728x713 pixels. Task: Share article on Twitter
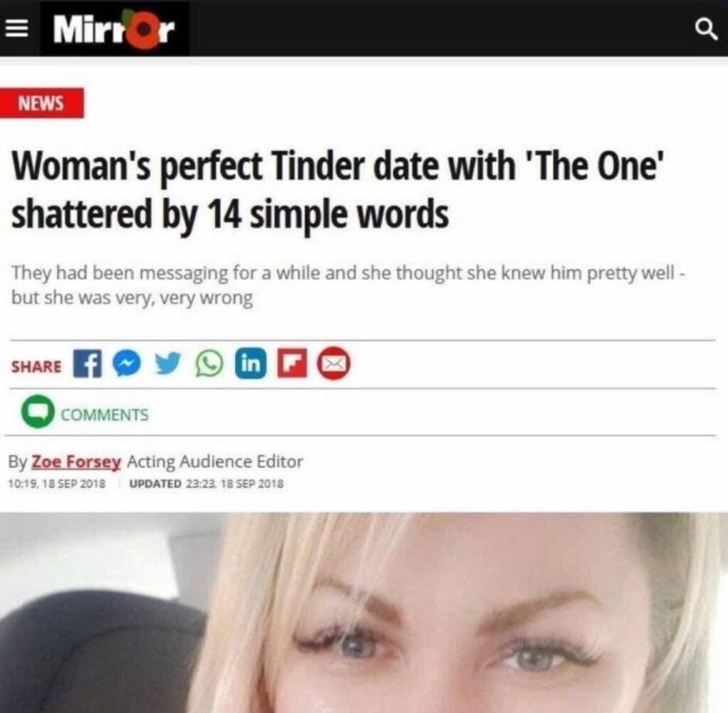[168, 364]
